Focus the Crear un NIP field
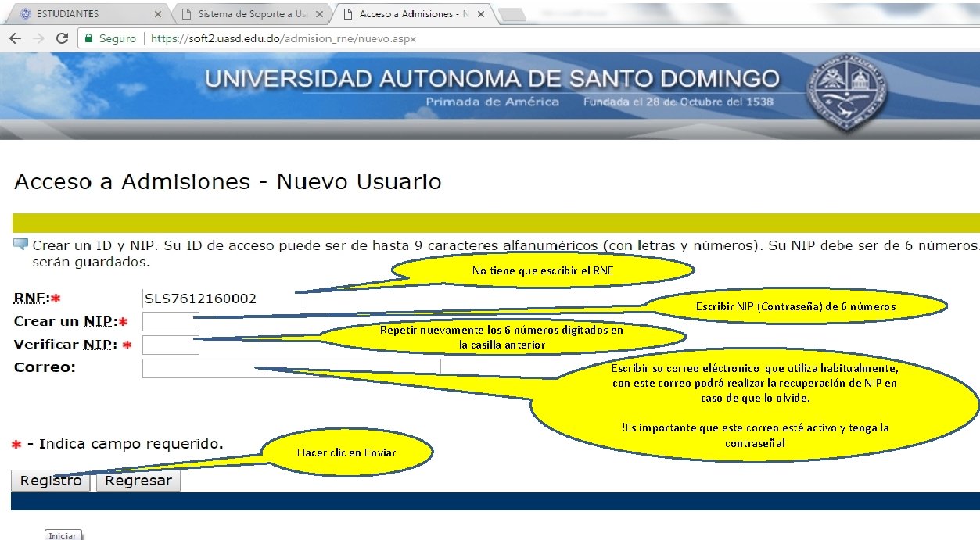The width and height of the screenshot is (980, 540). coord(171,321)
